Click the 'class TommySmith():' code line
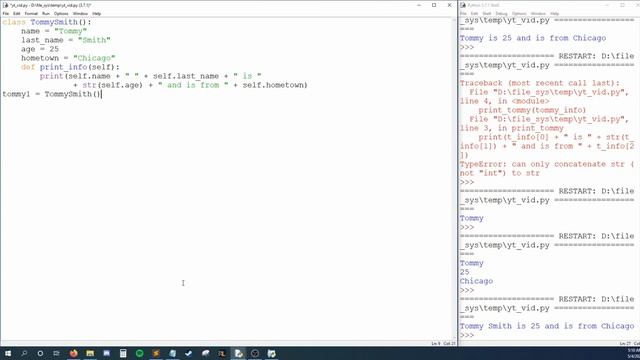The height and width of the screenshot is (360, 640). [x=47, y=22]
